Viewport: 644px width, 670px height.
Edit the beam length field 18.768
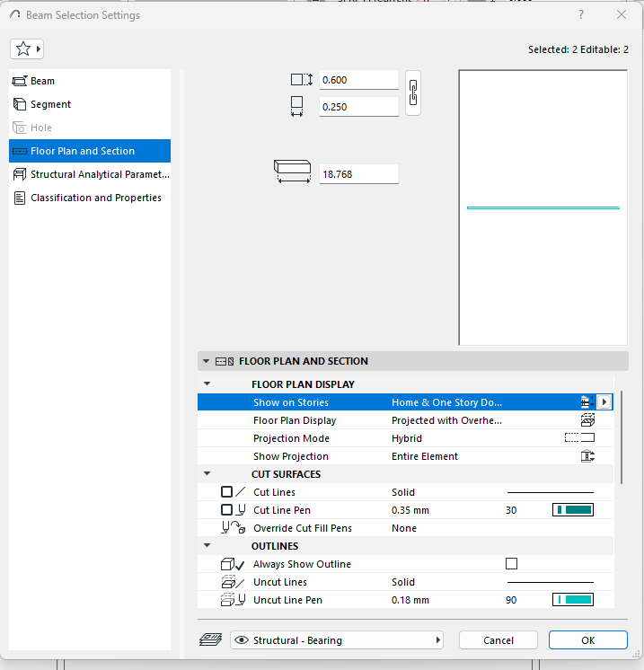pyautogui.click(x=359, y=174)
